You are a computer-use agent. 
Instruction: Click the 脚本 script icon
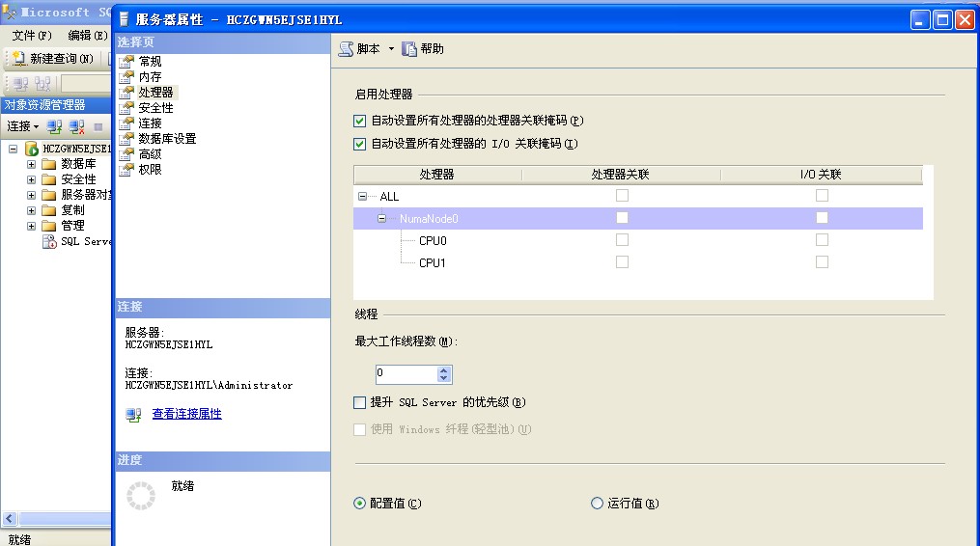coord(346,49)
